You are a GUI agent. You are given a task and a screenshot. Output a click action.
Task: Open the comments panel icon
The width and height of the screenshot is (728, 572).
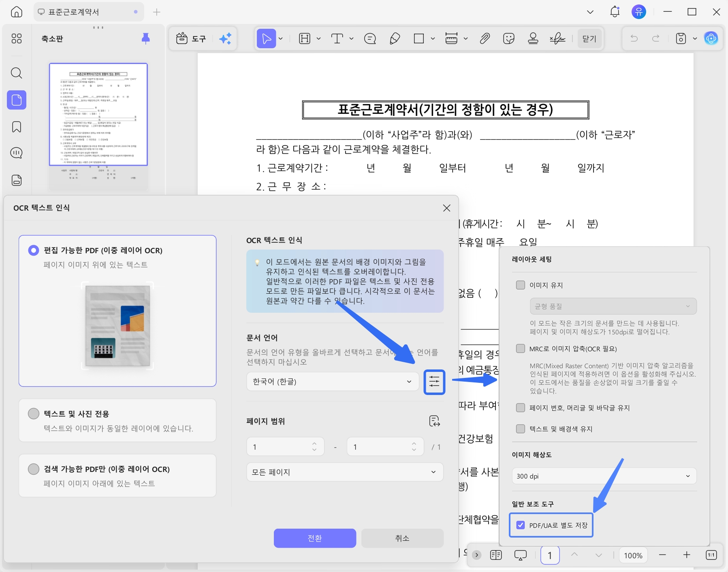(x=17, y=153)
